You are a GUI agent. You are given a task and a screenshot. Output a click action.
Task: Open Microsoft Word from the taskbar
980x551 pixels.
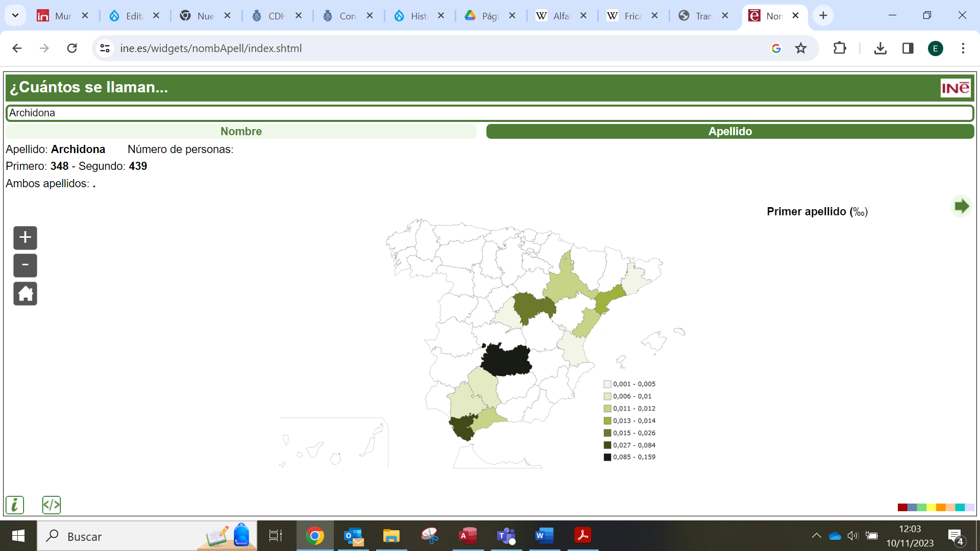pos(544,536)
